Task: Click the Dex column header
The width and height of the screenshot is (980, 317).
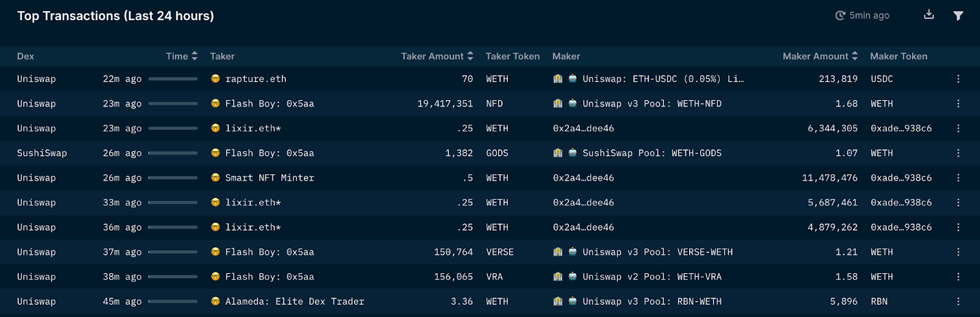Action: (x=26, y=56)
